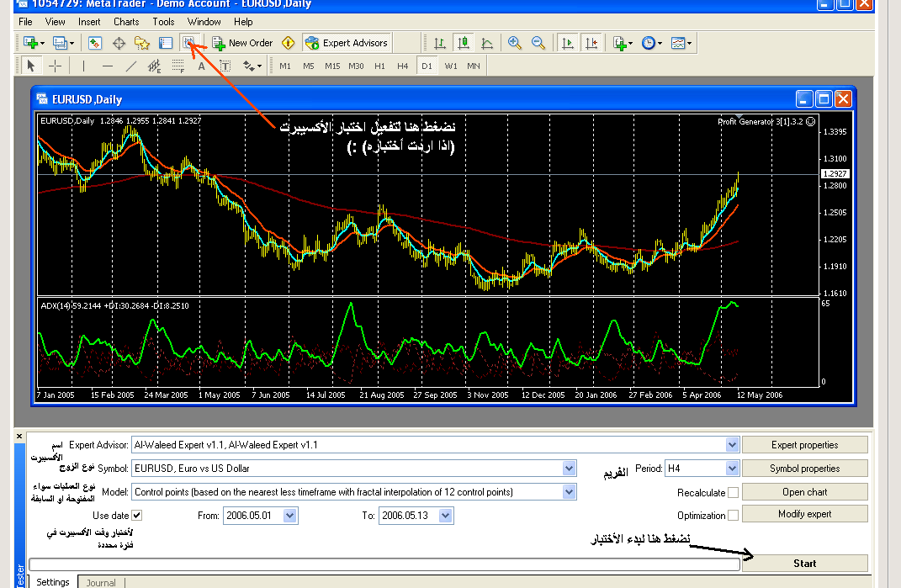Toggle the Auto Scroll chart icon
This screenshot has width=901, height=588.
coord(567,43)
